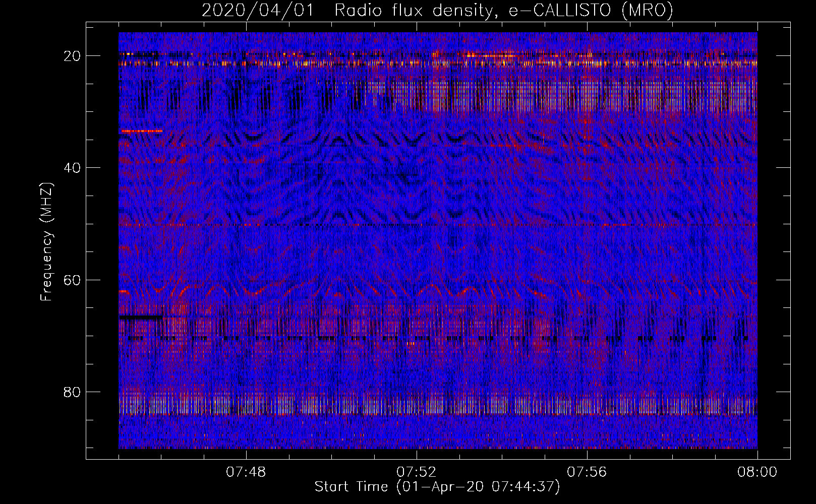Click the 07:48 time tick label
This screenshot has width=816, height=504.
[246, 472]
